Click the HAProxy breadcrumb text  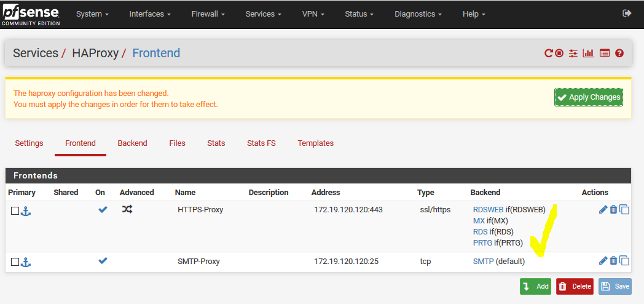coord(95,53)
